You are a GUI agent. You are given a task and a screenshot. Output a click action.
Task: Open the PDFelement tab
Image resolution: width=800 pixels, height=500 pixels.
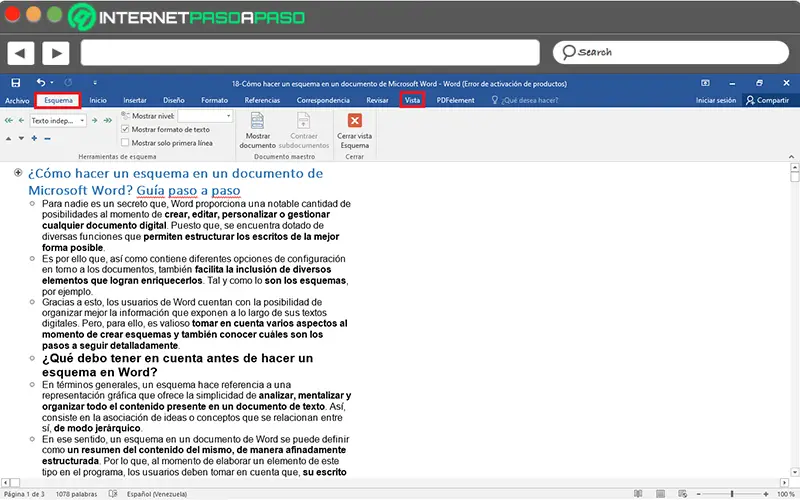click(x=455, y=101)
